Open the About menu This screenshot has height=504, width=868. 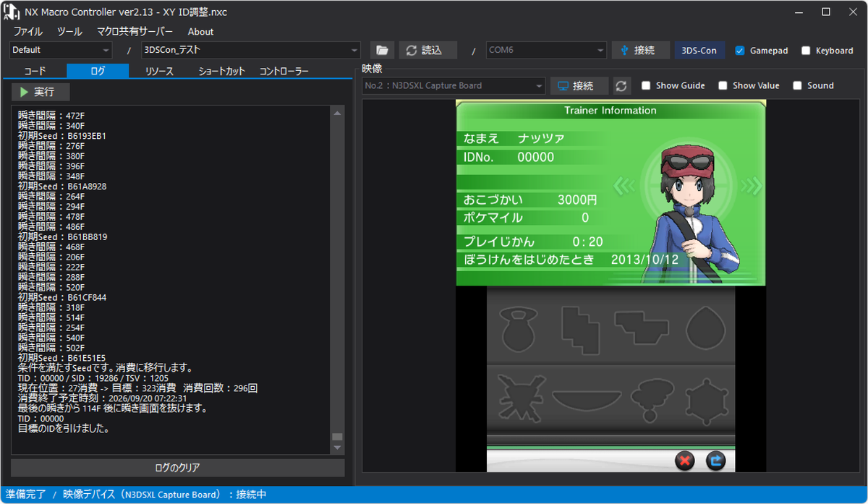click(200, 32)
